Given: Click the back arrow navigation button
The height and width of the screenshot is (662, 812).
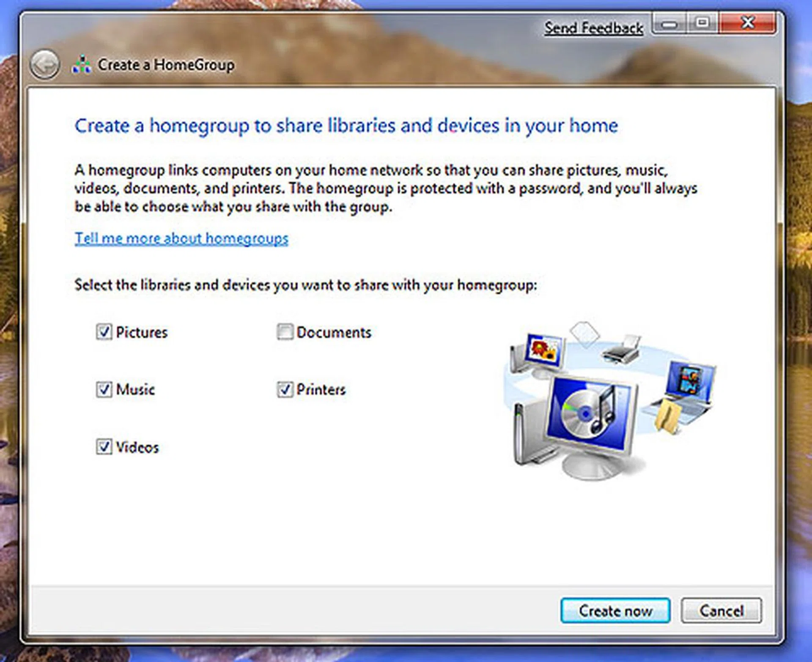Looking at the screenshot, I should (44, 65).
